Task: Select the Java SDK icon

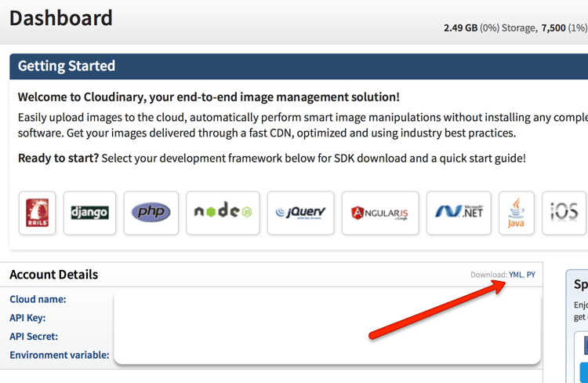Action: coord(516,213)
